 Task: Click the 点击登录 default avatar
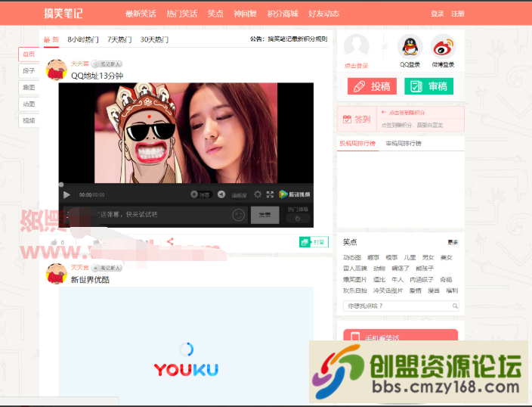[356, 47]
